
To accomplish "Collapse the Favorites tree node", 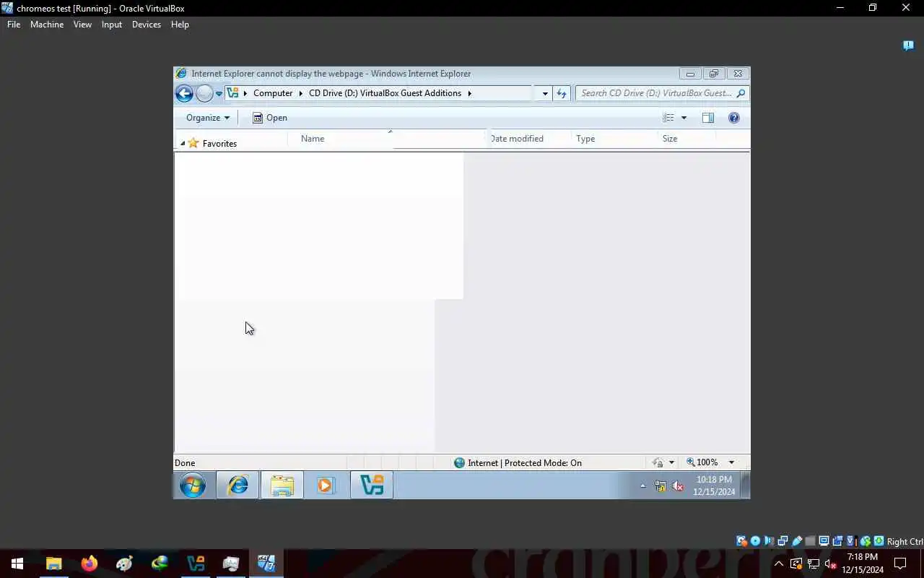I will [x=182, y=143].
